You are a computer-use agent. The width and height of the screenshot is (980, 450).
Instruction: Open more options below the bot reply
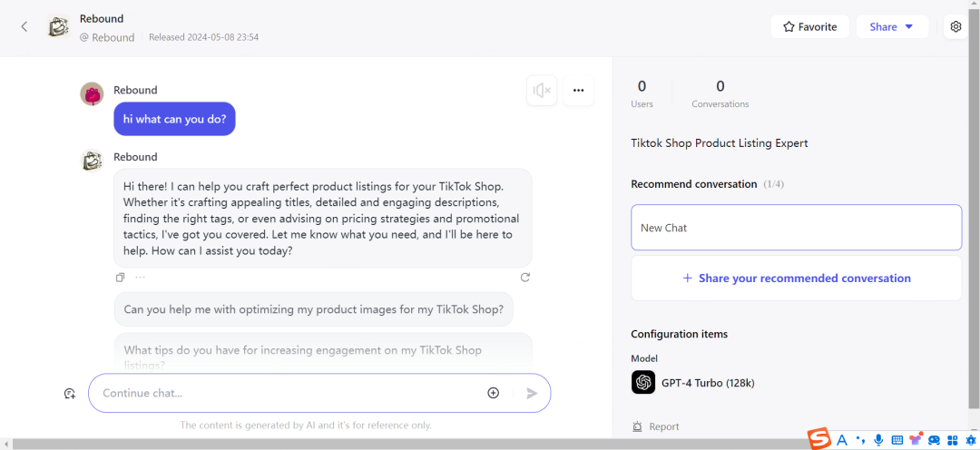pyautogui.click(x=140, y=277)
